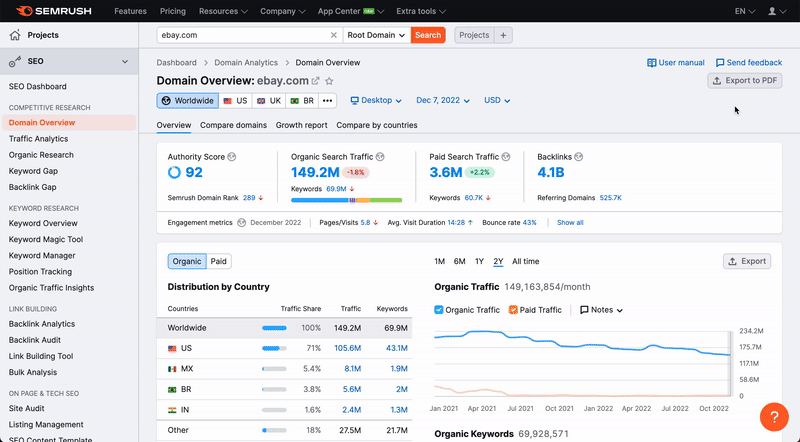Click Show all engagement metrics link
The image size is (800, 442).
click(570, 223)
